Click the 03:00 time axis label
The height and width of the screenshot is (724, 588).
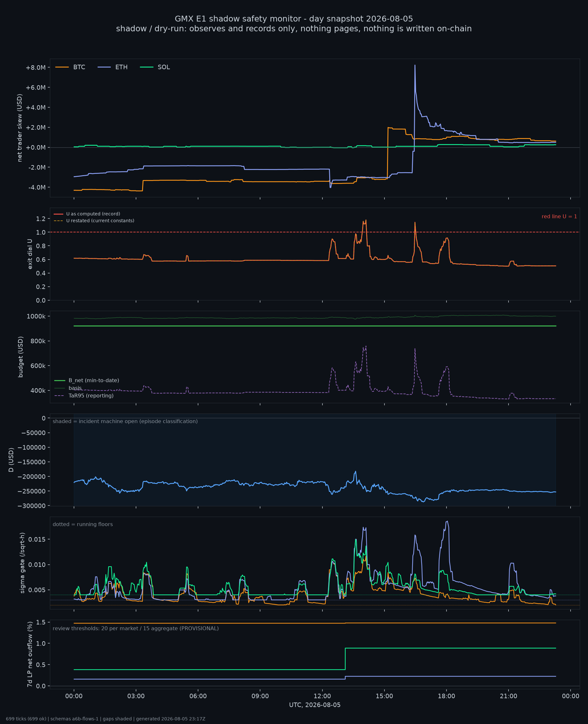click(136, 696)
